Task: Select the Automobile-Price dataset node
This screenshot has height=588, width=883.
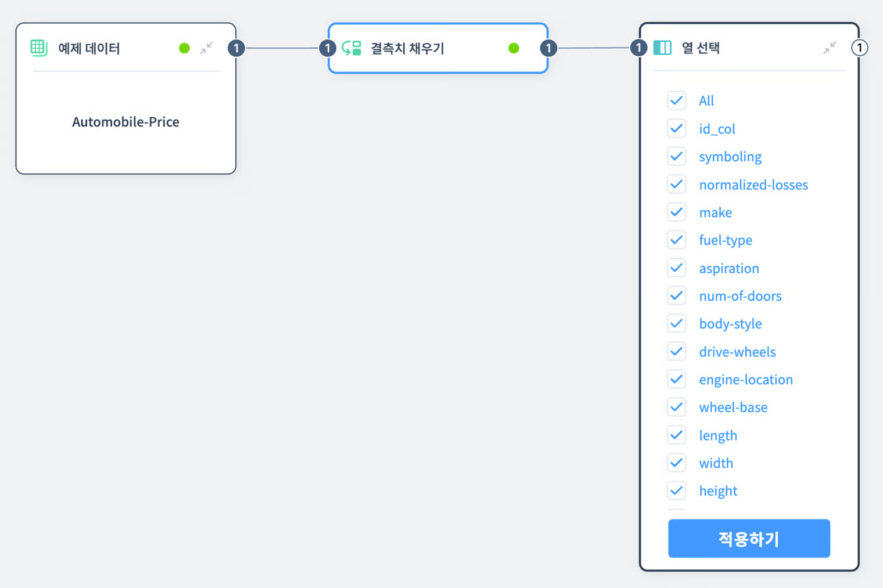Action: click(125, 122)
